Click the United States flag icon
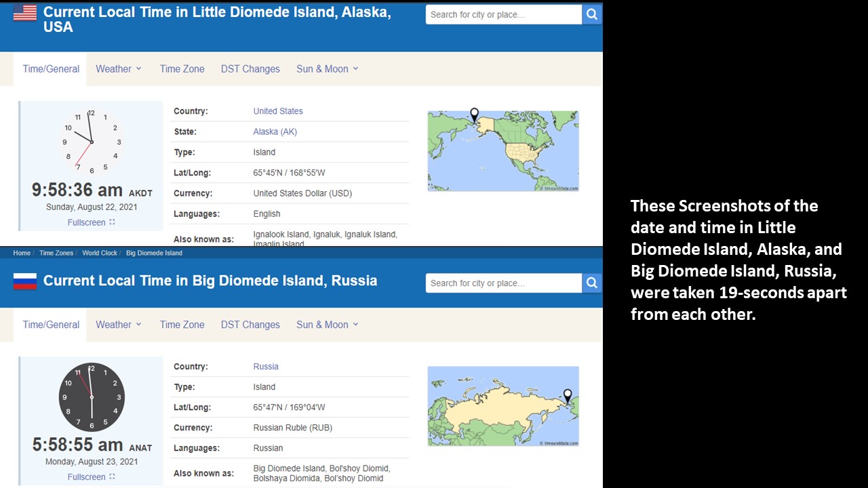 [25, 13]
